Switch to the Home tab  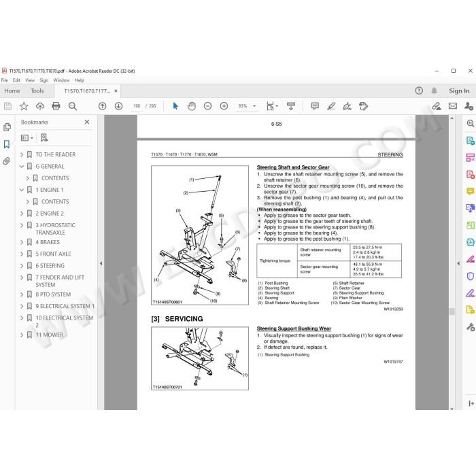12,90
